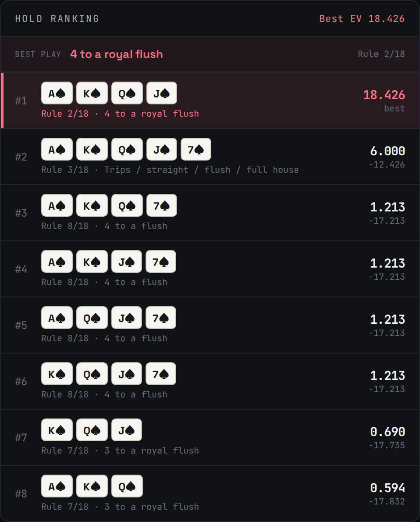Click the Best EV 18.426 header label

point(362,18)
